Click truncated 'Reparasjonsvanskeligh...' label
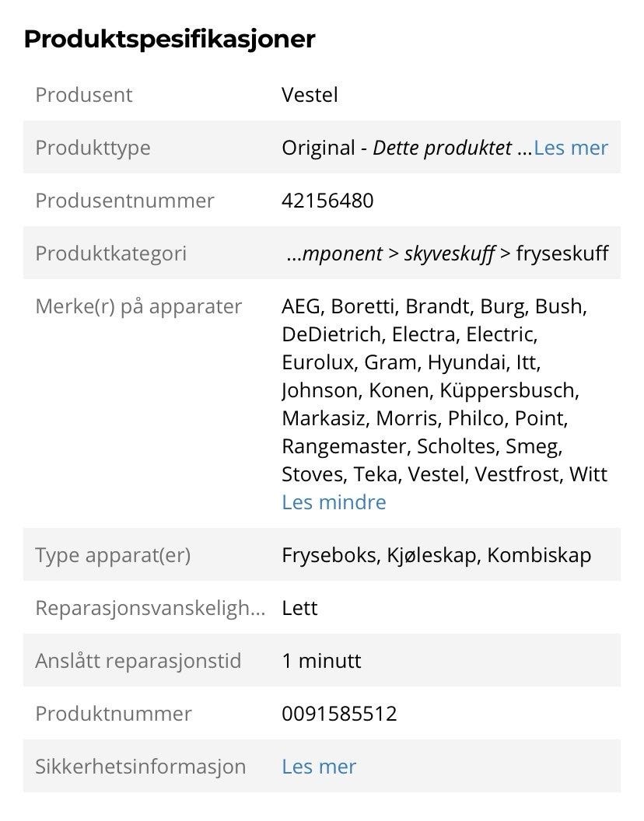 150,609
